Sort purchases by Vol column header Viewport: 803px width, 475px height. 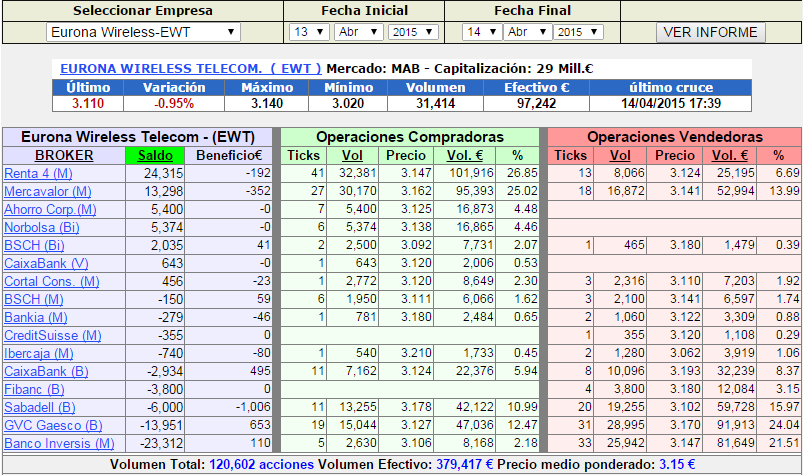coord(352,155)
